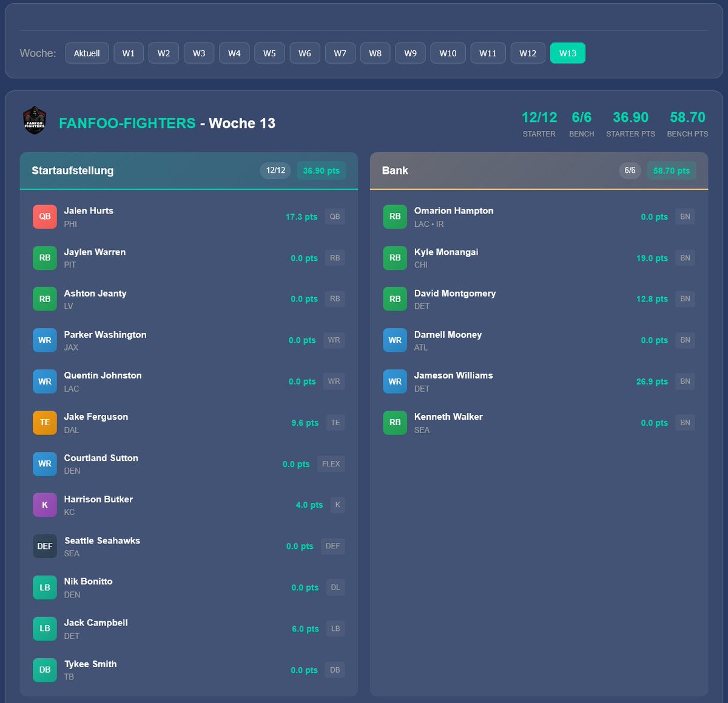Click the WR badge next to Darnell Mooney
Viewport: 728px width, 703px height.
[x=395, y=340]
